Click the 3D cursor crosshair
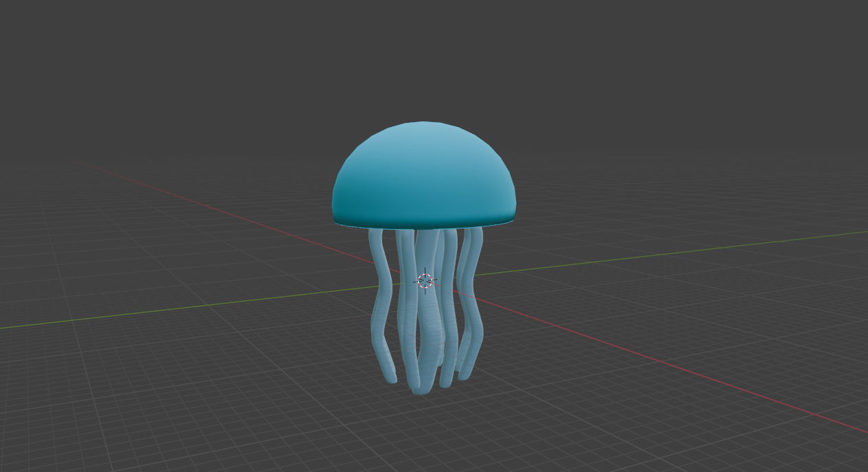 click(425, 279)
